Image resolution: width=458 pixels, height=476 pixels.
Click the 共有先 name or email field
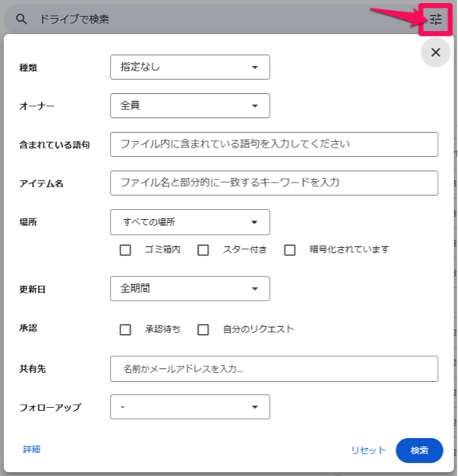coord(274,369)
